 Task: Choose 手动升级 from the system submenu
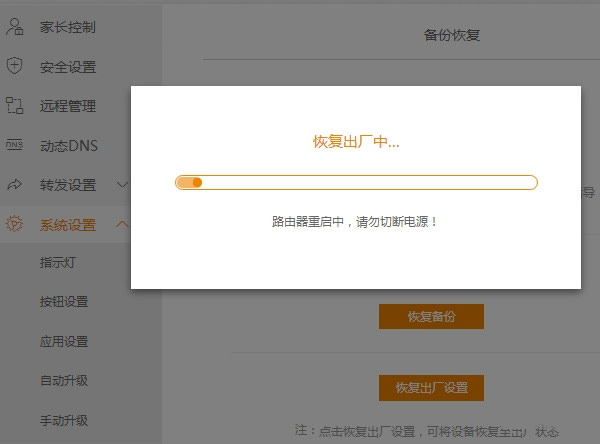coord(64,420)
